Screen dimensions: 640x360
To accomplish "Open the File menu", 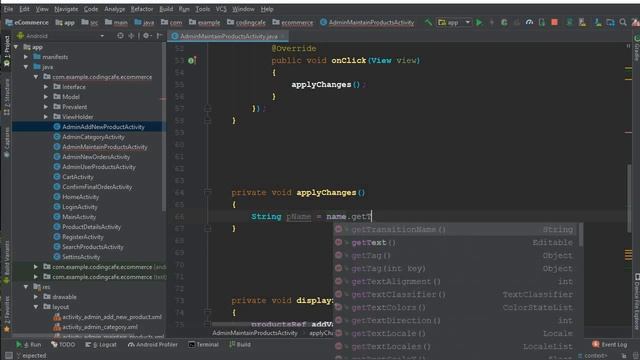I will (8, 9).
